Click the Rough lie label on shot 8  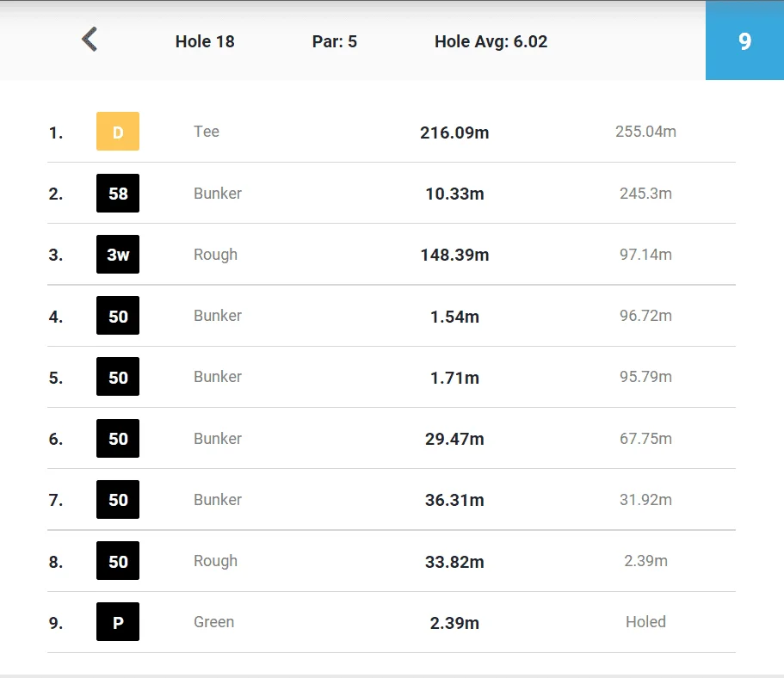(215, 561)
